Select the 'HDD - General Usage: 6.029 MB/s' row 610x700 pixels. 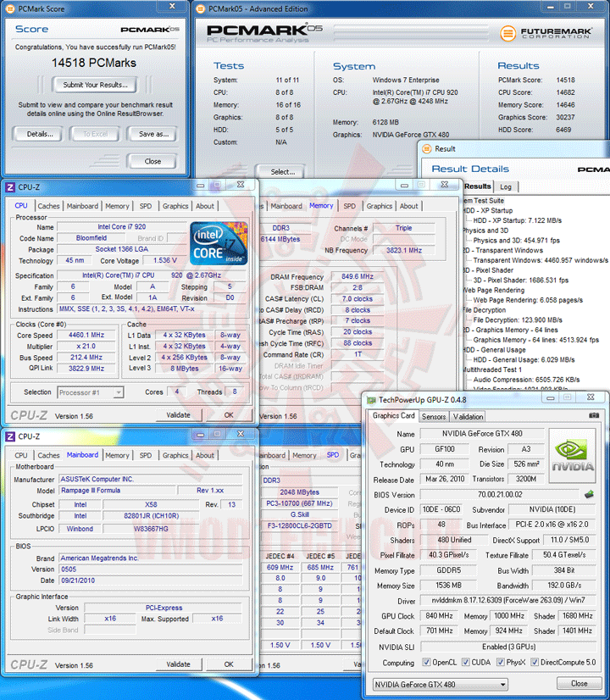coord(524,359)
